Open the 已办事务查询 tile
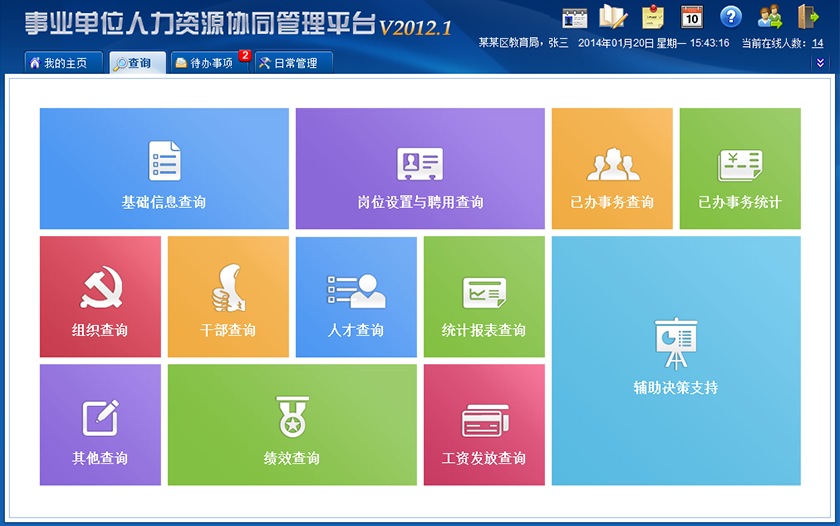The width and height of the screenshot is (840, 526). click(x=612, y=169)
